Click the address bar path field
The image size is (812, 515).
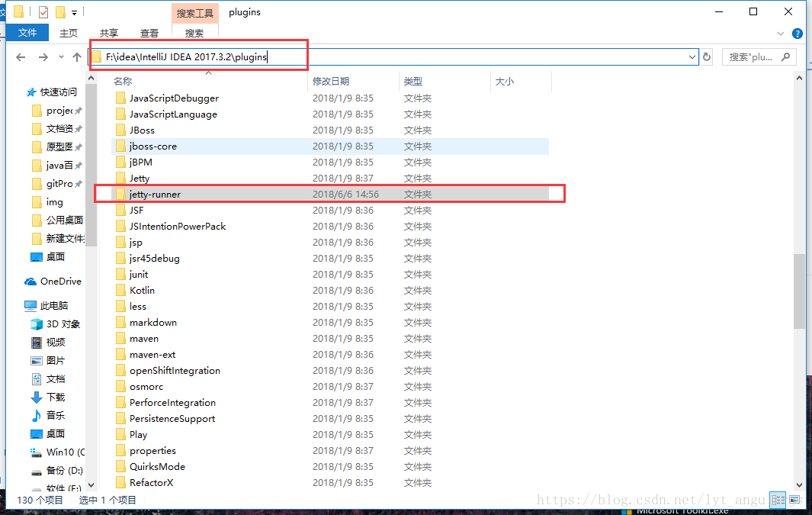click(x=393, y=57)
